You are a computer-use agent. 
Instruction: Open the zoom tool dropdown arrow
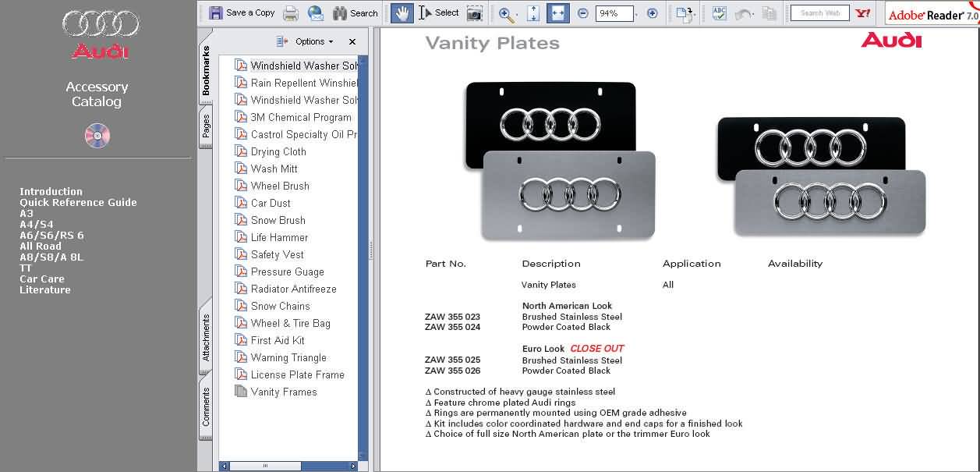(x=517, y=14)
